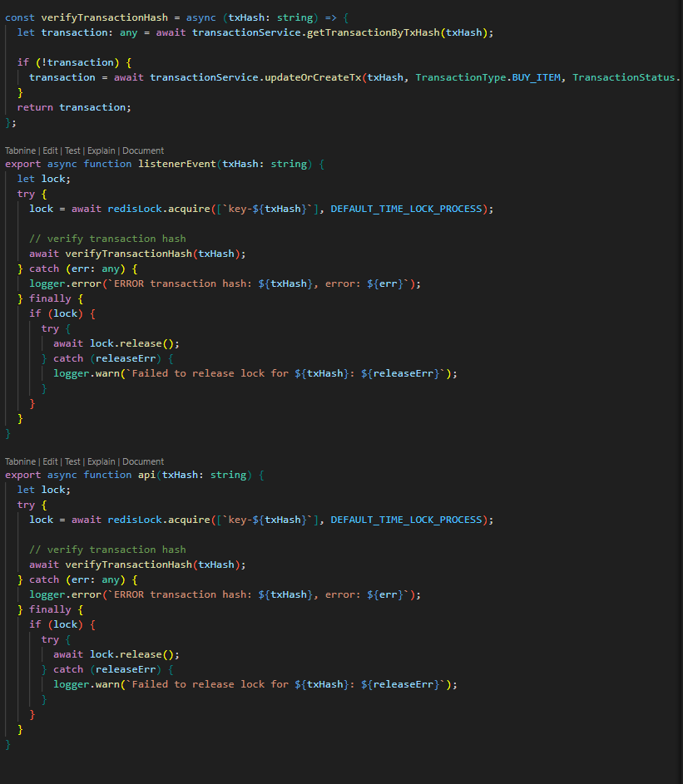This screenshot has height=784, width=683.
Task: Click the verify transaction hash comment in api
Action: click(x=107, y=550)
